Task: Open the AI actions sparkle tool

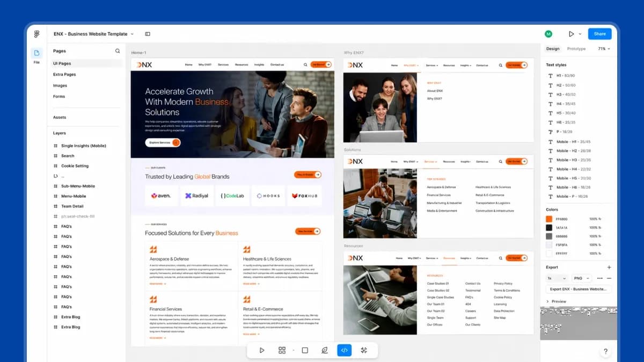Action: tap(364, 350)
